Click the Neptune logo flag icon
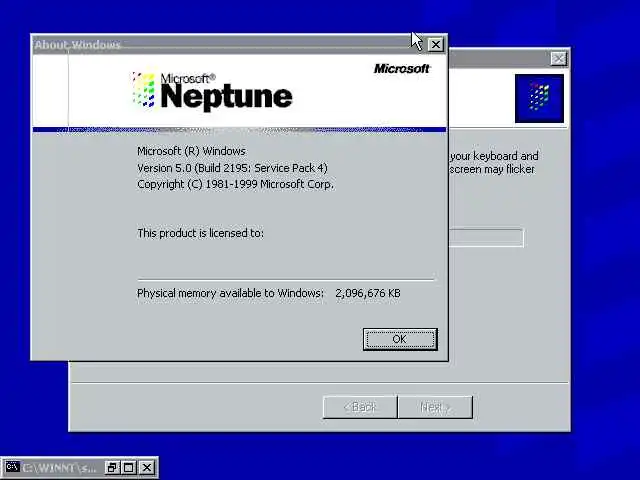This screenshot has width=640, height=480. 143,90
